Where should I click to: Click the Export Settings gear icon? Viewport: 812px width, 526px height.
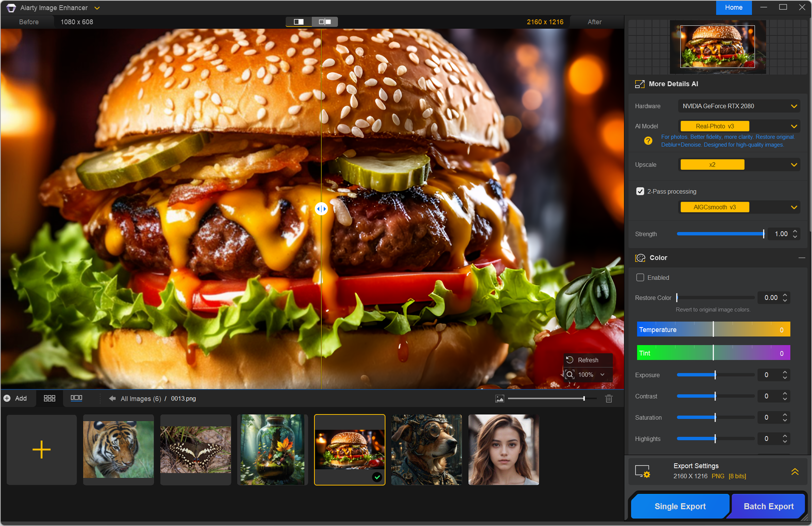[643, 471]
